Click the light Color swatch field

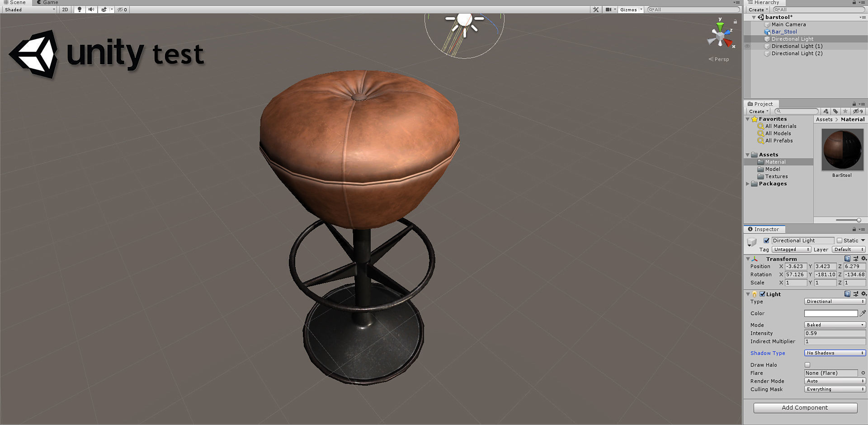[x=832, y=313]
